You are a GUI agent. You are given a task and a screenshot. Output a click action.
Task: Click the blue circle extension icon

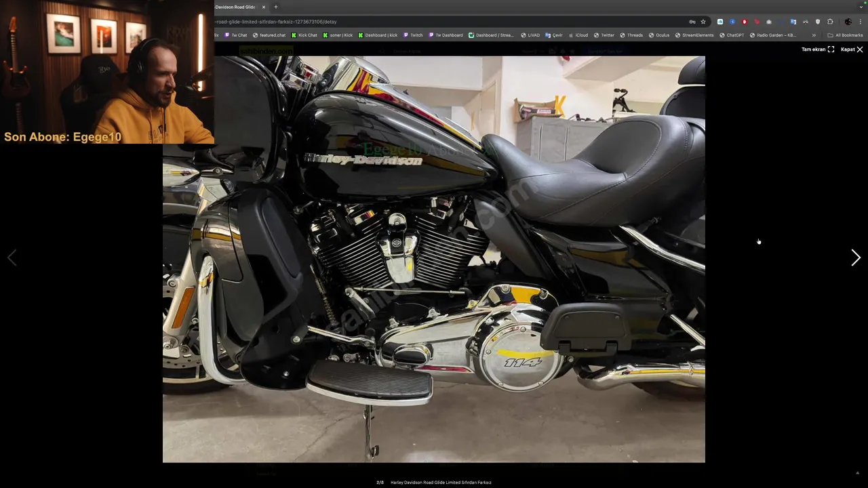click(x=732, y=22)
